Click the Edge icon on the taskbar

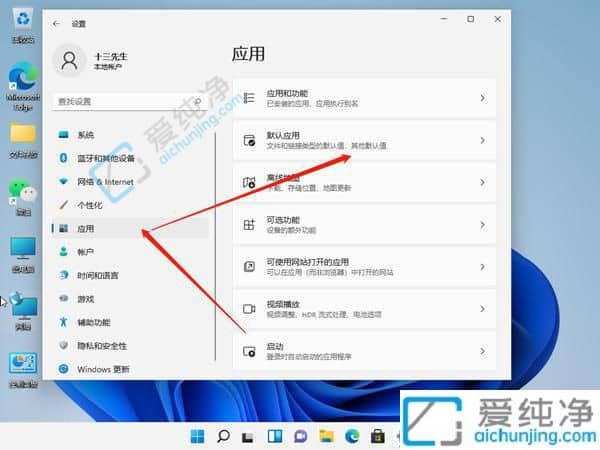click(352, 436)
